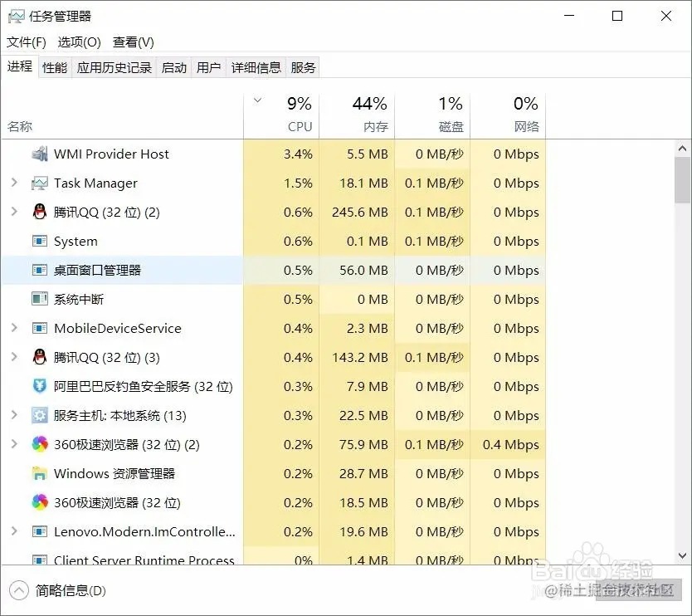This screenshot has height=616, width=692.
Task: Open the 查看(V) menu
Action: click(x=134, y=42)
